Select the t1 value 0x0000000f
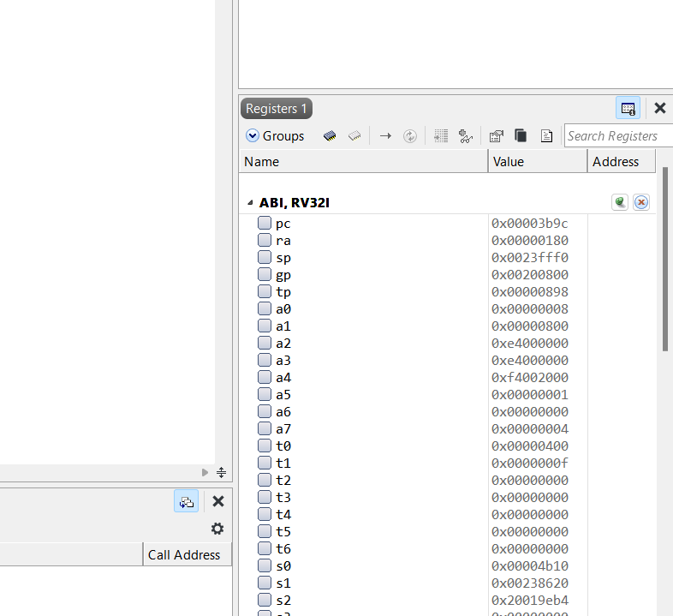Viewport: 673px width, 616px height. pyautogui.click(x=530, y=463)
